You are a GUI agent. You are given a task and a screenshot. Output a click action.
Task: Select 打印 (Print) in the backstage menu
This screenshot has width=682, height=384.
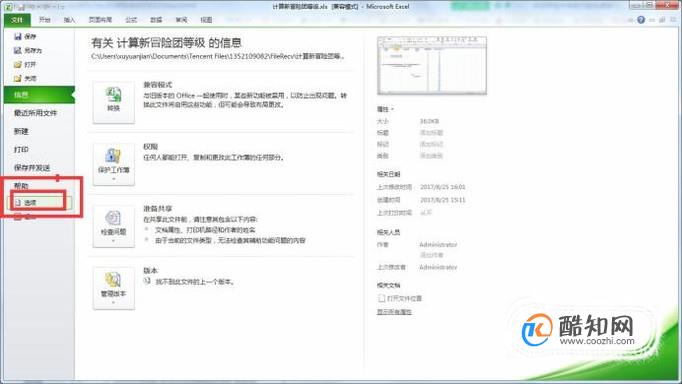(21, 150)
